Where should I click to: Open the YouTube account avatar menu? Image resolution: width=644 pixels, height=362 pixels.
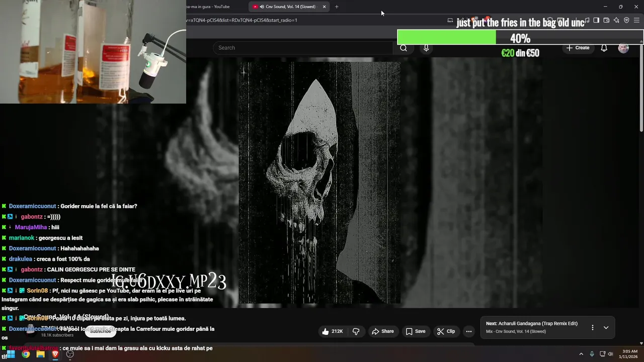click(x=623, y=48)
